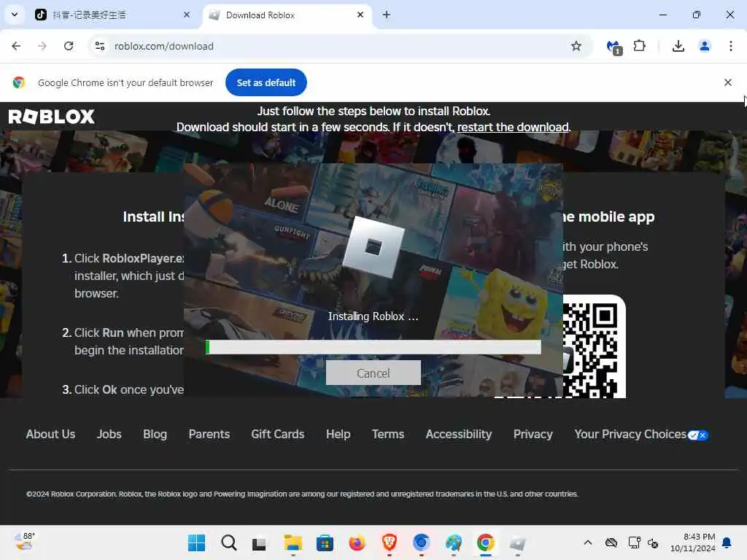This screenshot has width=747, height=560.
Task: Open the Extensions puzzle icon
Action: pyautogui.click(x=639, y=46)
